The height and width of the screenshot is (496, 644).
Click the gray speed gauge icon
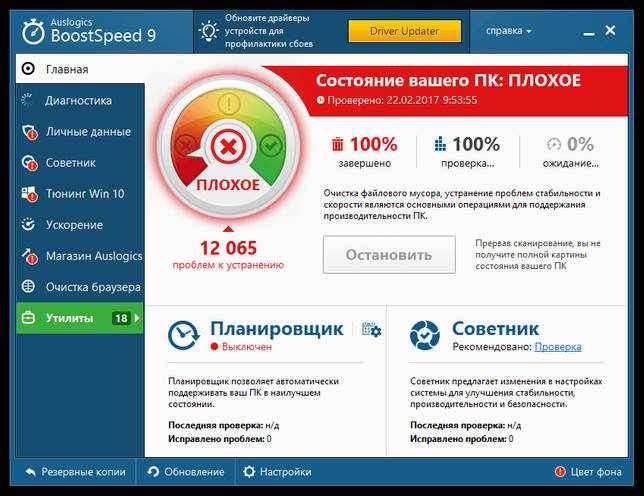click(554, 144)
